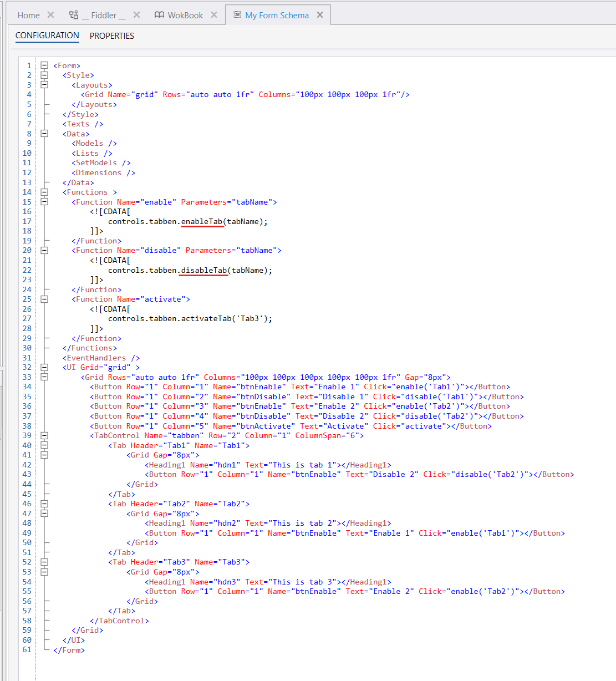Click the WokBook tab's book icon
The width and height of the screenshot is (616, 681).
click(x=159, y=15)
